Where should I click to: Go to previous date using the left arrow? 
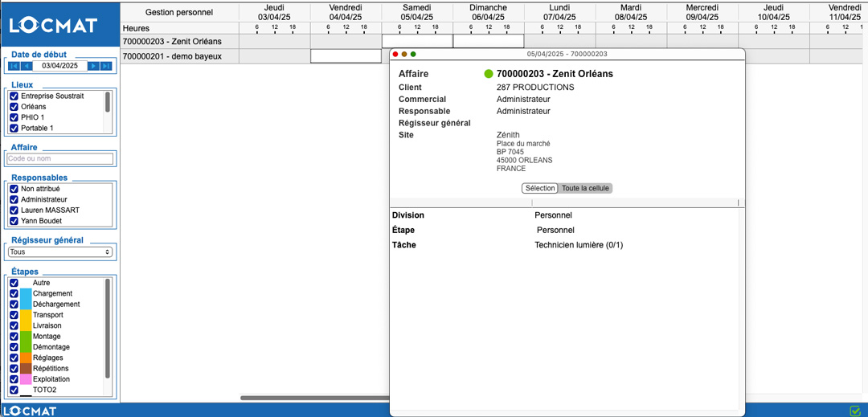coord(26,66)
